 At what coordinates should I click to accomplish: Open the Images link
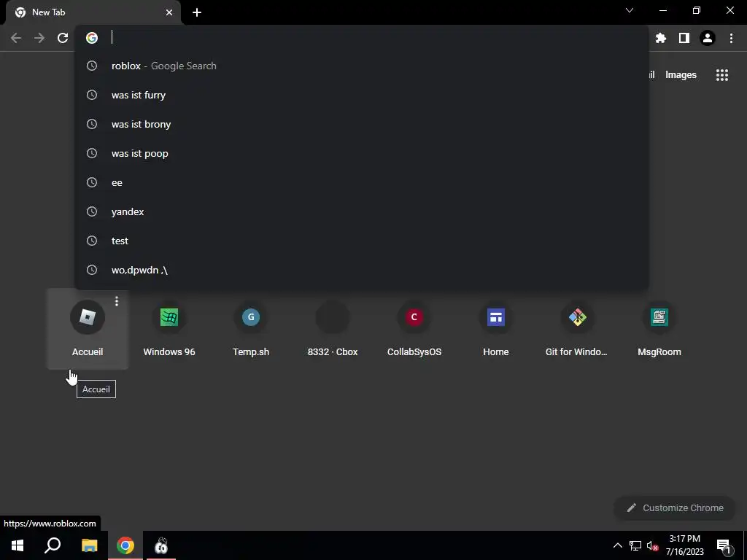(x=681, y=75)
